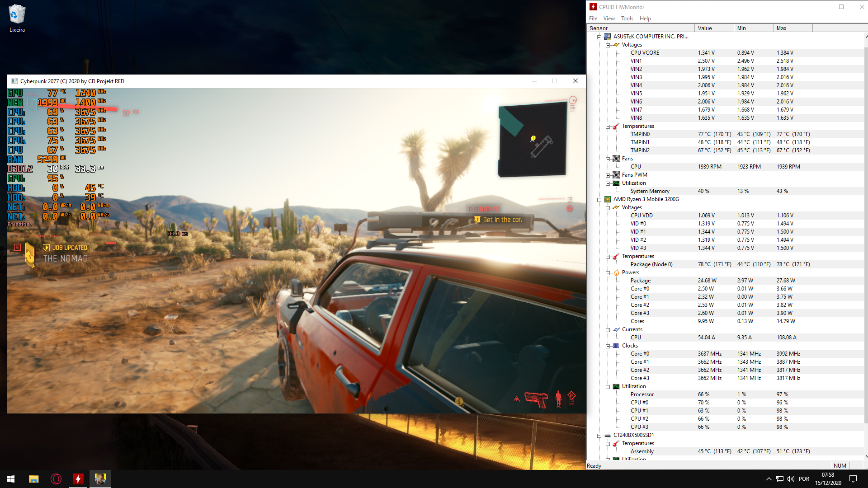Viewport: 868px width, 488px height.
Task: Click the Currents waveform icon
Action: tap(616, 329)
